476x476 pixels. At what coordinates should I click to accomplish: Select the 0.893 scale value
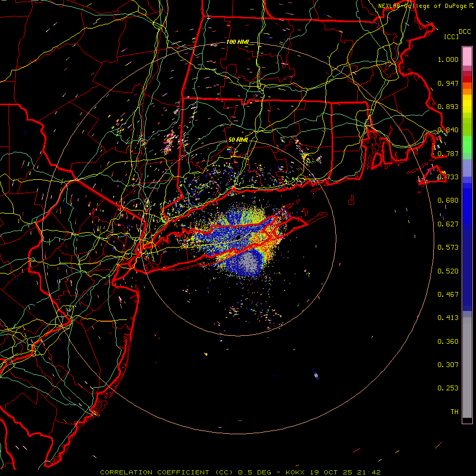click(x=448, y=106)
